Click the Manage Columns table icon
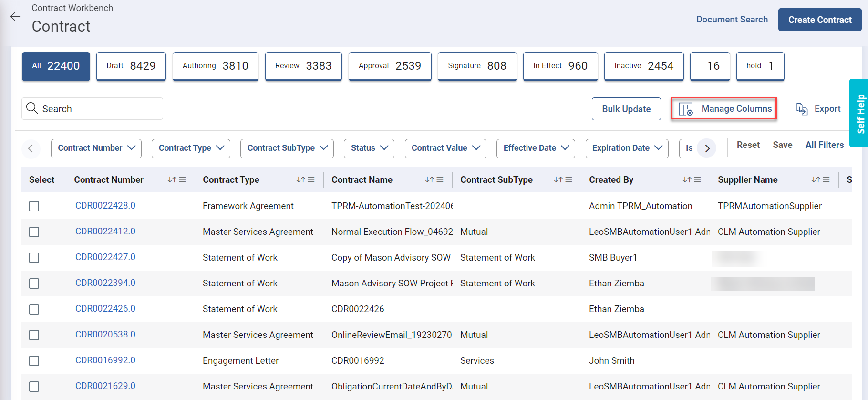Viewport: 868px width, 400px height. pos(686,109)
